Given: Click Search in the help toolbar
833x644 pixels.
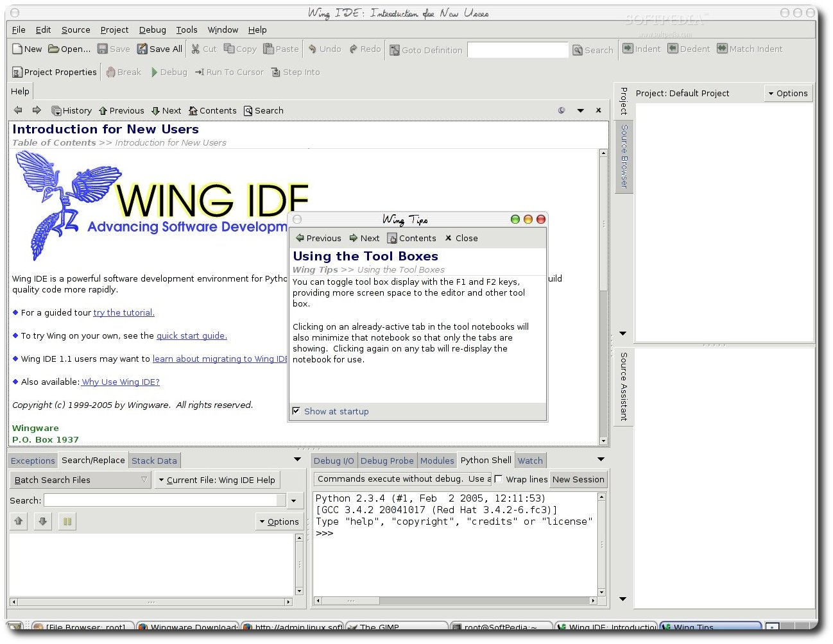Looking at the screenshot, I should [264, 111].
